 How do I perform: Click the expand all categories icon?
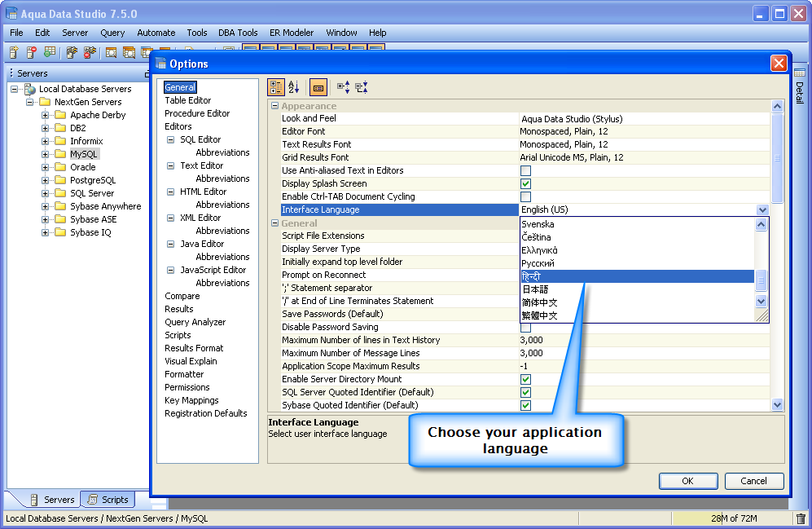[x=344, y=87]
